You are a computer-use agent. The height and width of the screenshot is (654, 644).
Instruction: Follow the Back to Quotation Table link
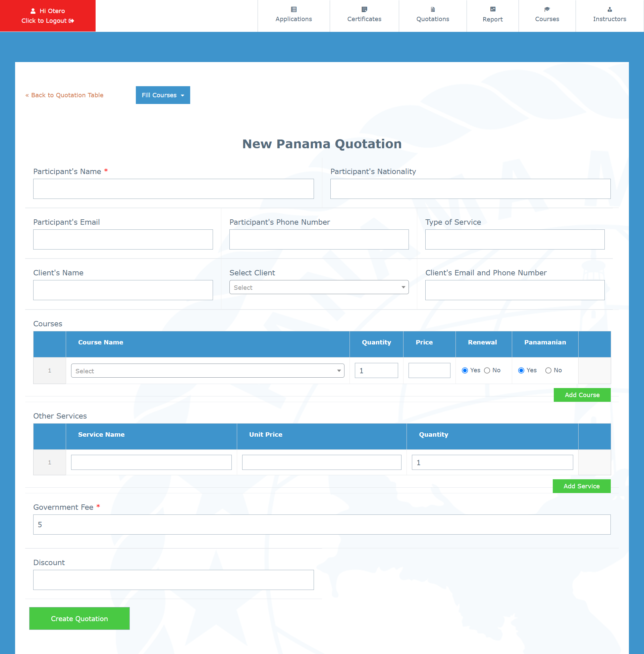click(x=64, y=95)
